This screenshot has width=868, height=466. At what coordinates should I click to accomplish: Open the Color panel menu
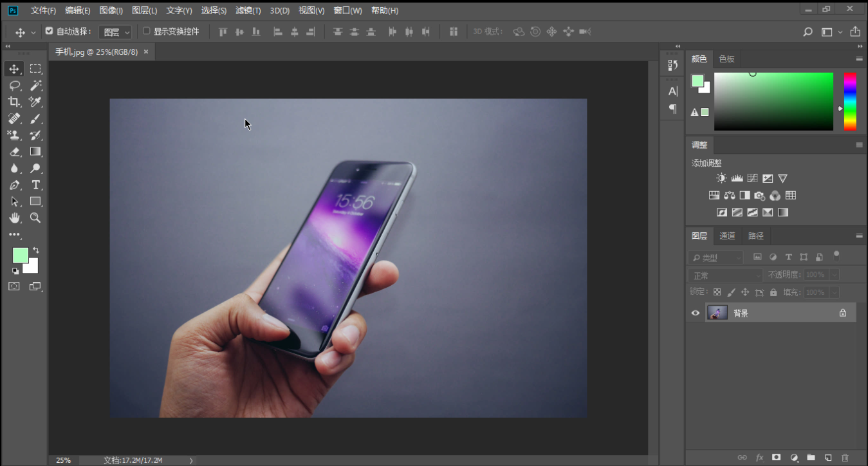[859, 59]
